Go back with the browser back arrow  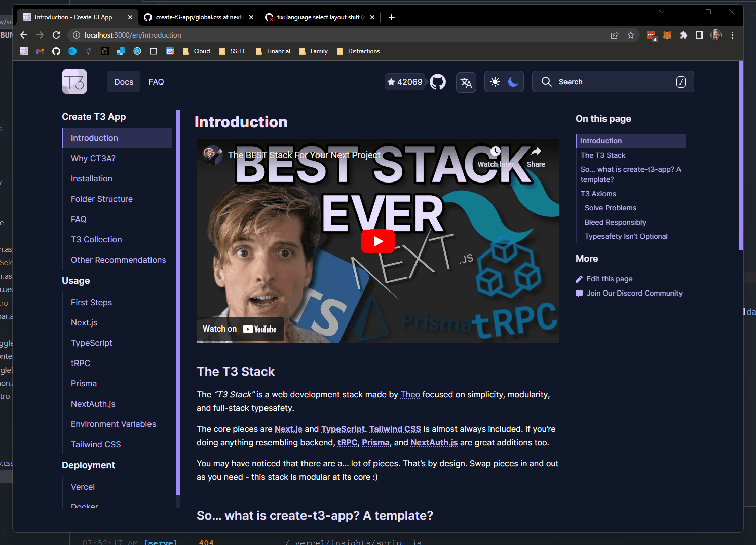click(x=24, y=35)
